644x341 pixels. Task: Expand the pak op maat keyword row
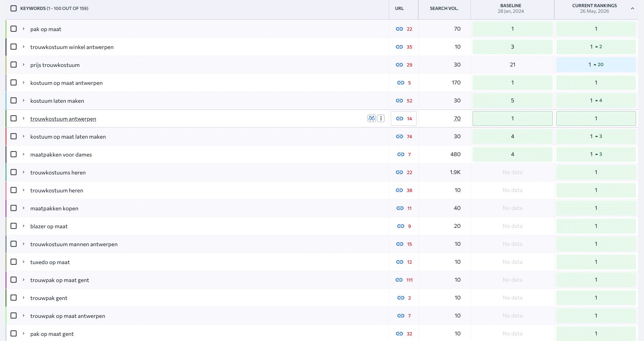[x=24, y=29]
